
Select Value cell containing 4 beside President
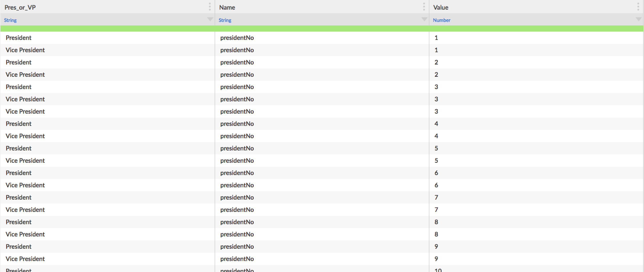[436, 124]
